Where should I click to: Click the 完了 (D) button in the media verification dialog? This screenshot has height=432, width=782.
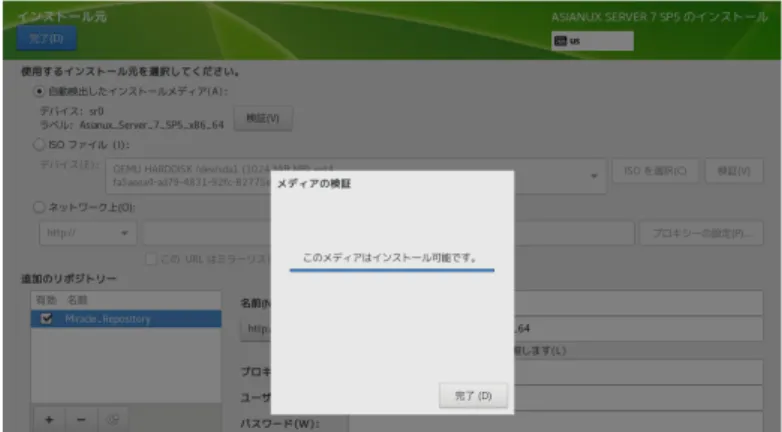pos(473,396)
